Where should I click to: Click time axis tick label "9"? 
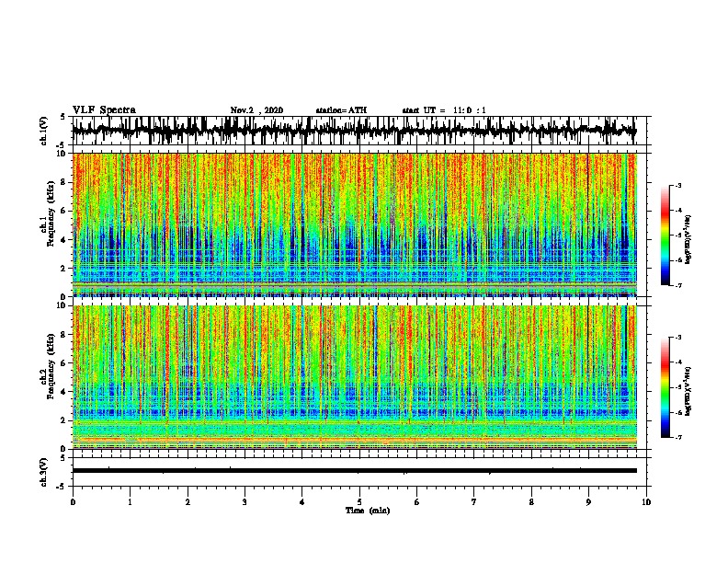click(x=588, y=502)
